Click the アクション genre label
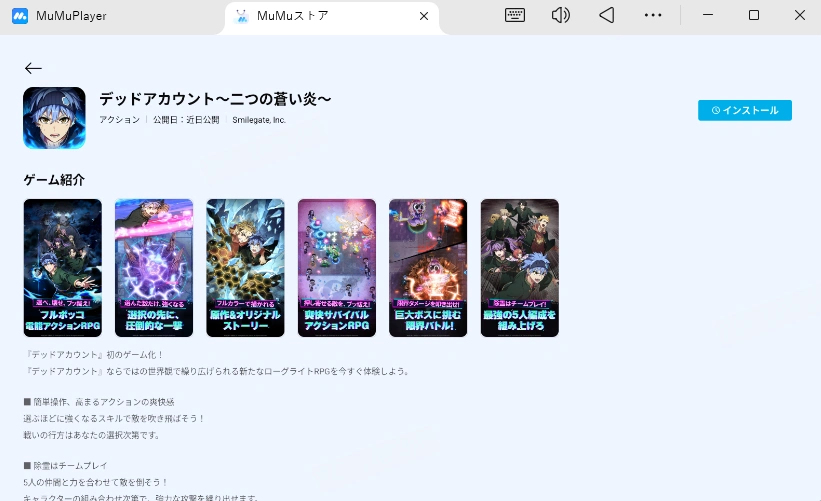Screen dimensions: 821x501 tap(119, 120)
